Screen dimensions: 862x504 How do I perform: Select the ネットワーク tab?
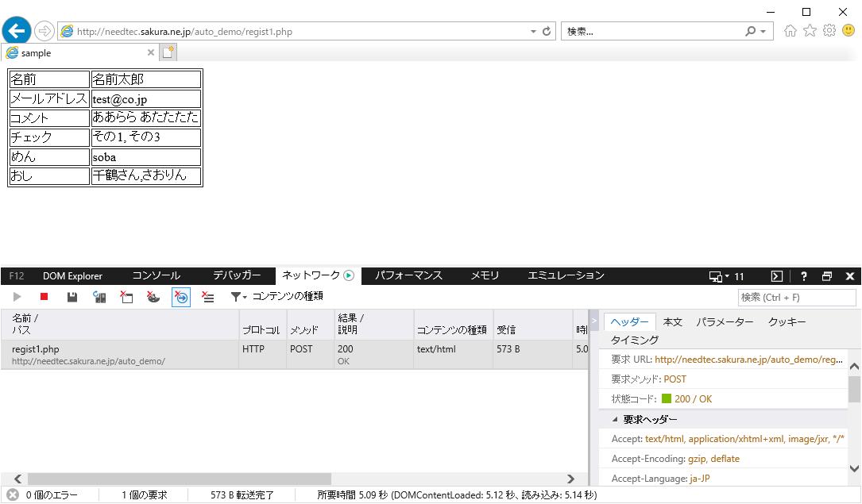tap(319, 275)
